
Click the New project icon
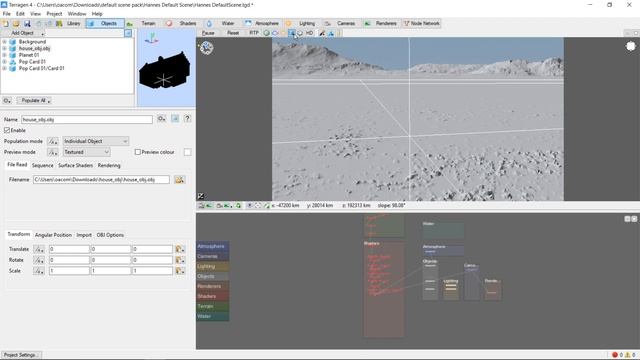(6, 24)
